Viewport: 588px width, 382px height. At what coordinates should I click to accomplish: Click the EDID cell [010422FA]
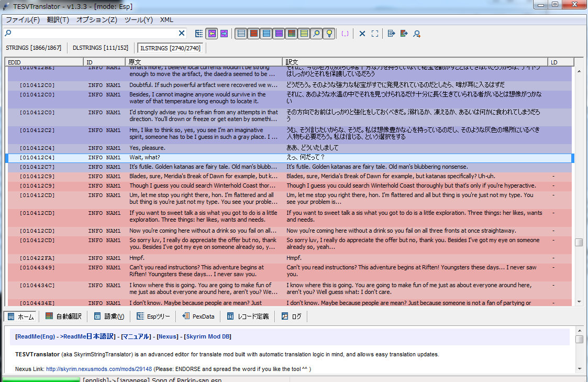(37, 258)
